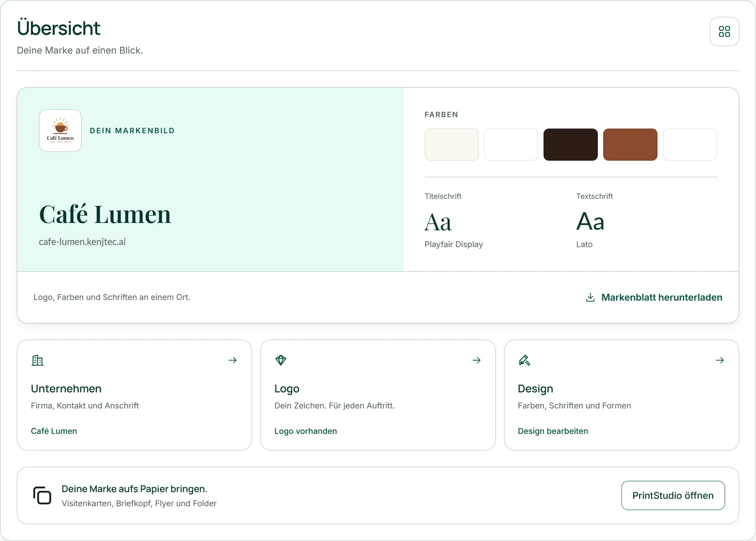Click the Playfair Display font name
This screenshot has height=541, width=756.
[x=454, y=244]
